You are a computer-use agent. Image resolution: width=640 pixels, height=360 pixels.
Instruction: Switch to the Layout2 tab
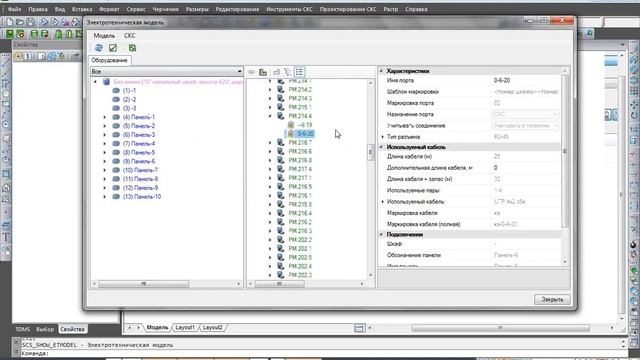tap(213, 327)
